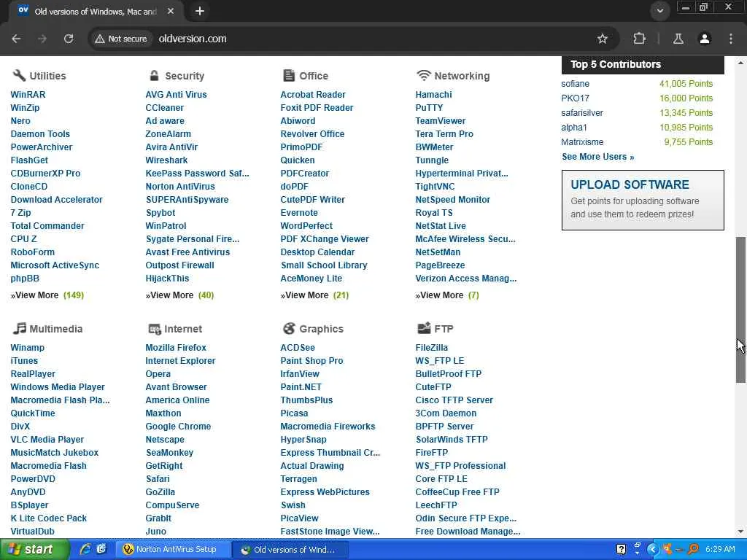Open the Norton AntiVirus link
This screenshot has height=560, width=747.
point(180,187)
